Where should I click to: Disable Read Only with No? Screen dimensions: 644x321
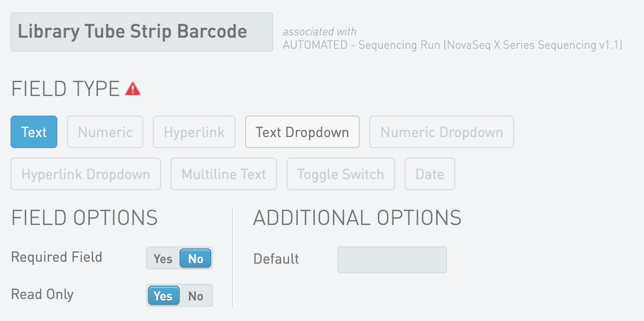[x=196, y=296]
